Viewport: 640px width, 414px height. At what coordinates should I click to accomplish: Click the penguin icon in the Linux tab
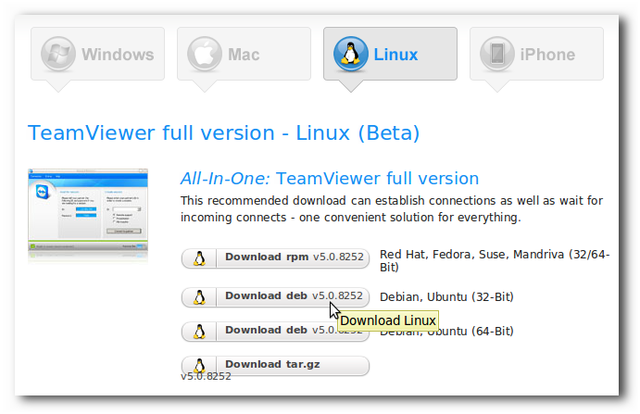tap(350, 55)
